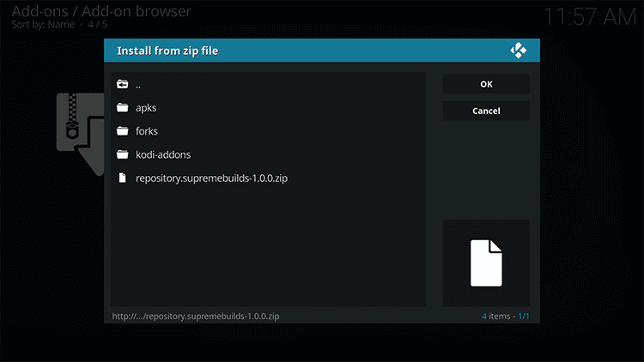
Task: Click the forks folder icon
Action: [123, 131]
